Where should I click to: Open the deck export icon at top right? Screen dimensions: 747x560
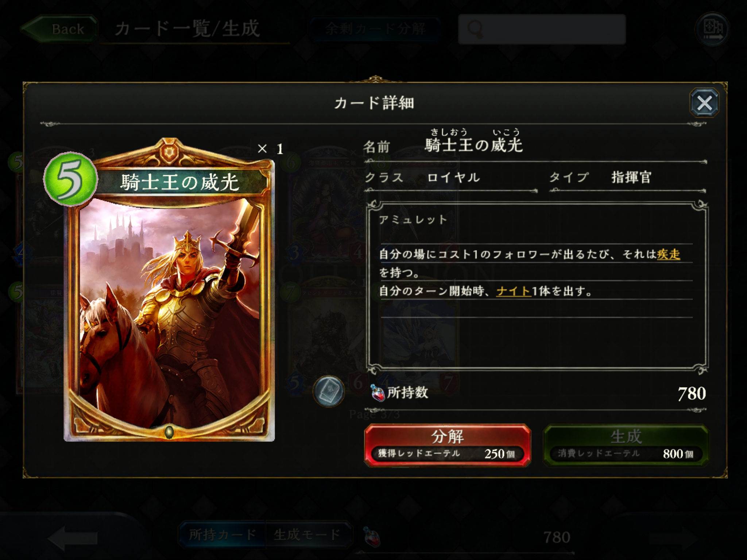click(x=712, y=29)
